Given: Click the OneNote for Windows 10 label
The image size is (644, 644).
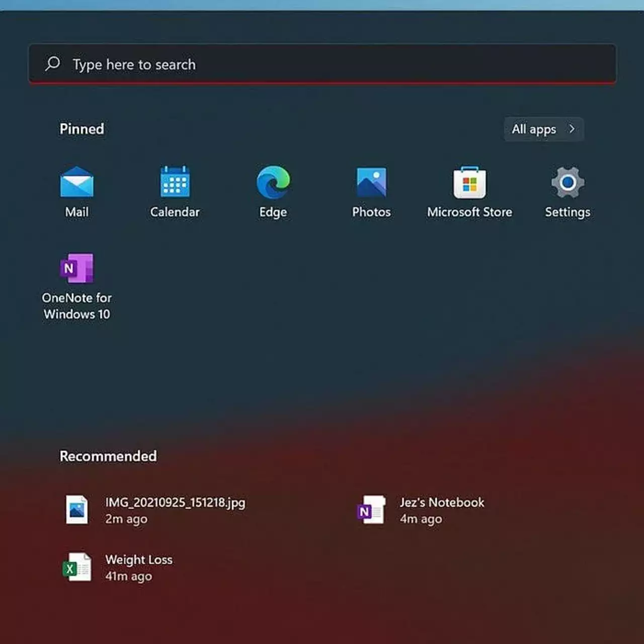Looking at the screenshot, I should coord(76,306).
